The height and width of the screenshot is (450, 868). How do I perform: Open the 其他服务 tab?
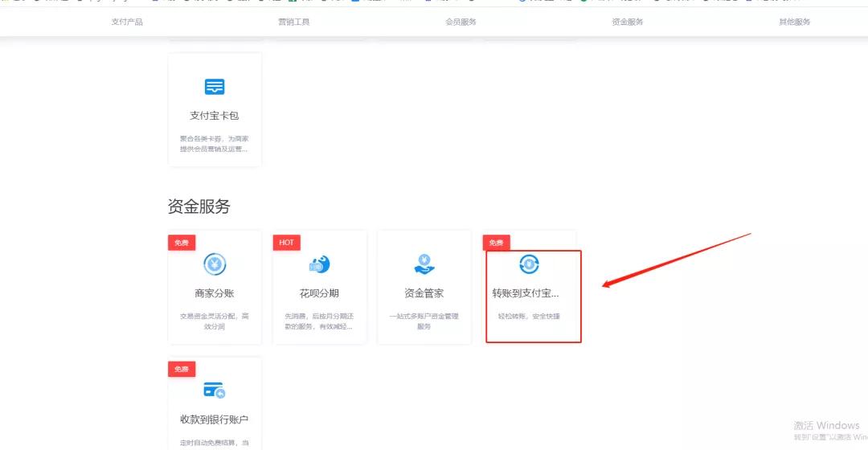tap(794, 22)
